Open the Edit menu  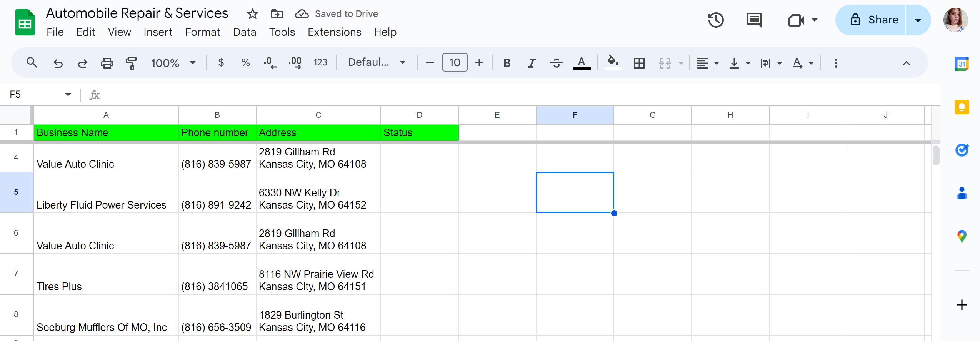86,32
